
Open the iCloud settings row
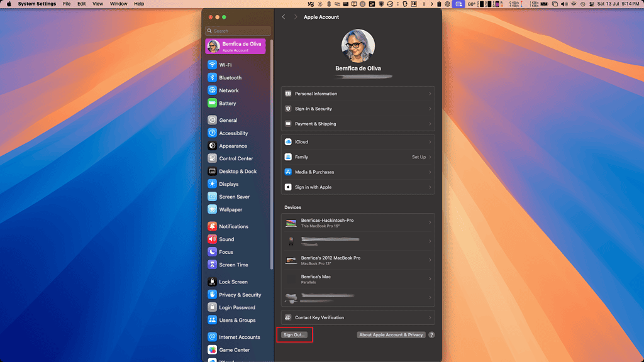click(x=357, y=142)
